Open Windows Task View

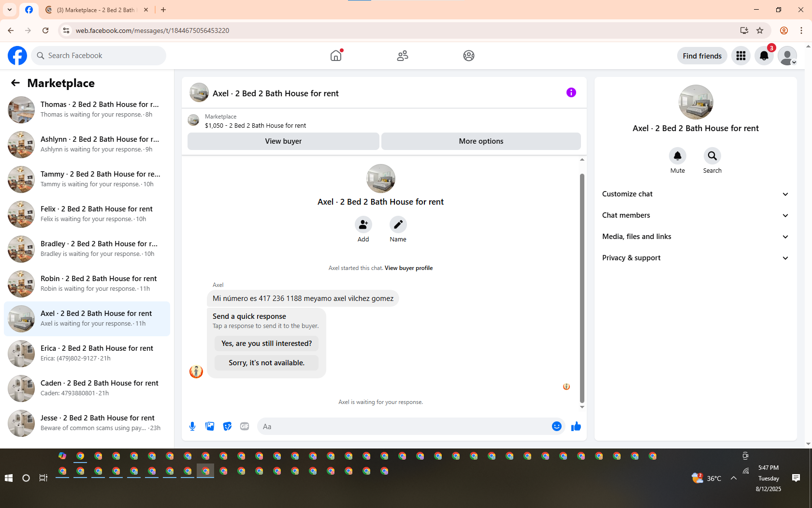(x=43, y=478)
